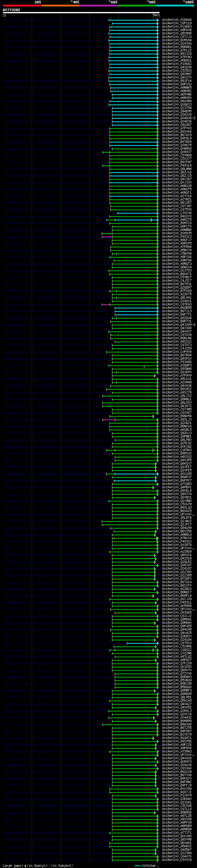Viewport: 197px width, 868px height.
Task: Open hit UniRef100_B9RAR1
Action: click(177, 47)
